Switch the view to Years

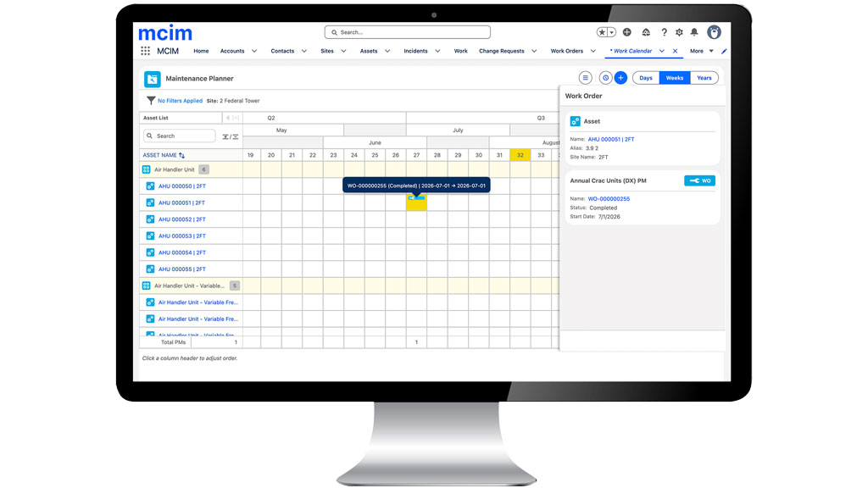pos(704,78)
